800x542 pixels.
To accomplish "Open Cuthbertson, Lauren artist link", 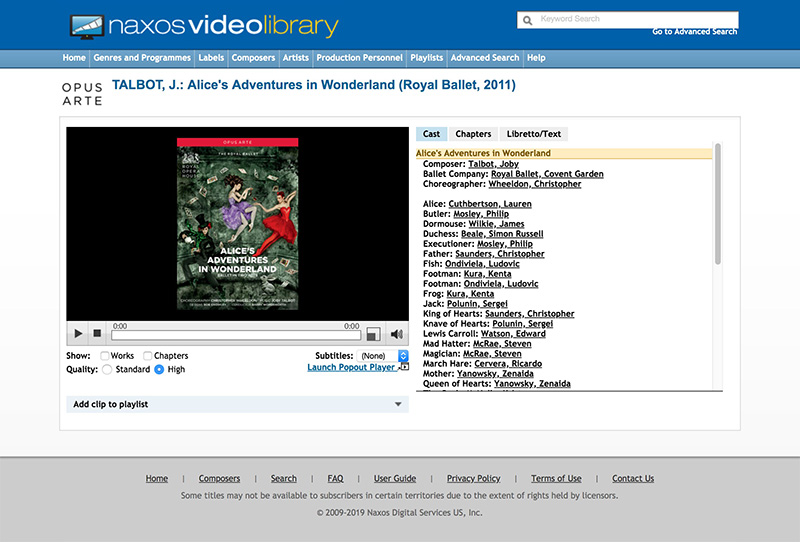I will pos(489,204).
